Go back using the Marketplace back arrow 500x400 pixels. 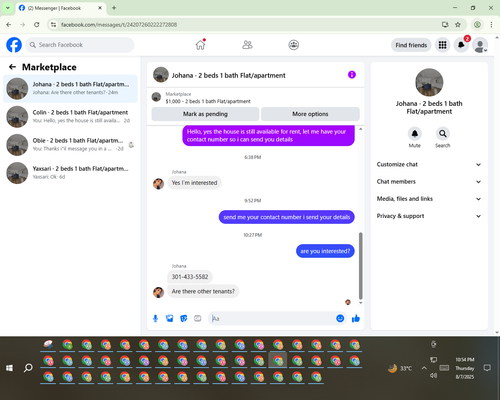click(x=12, y=67)
